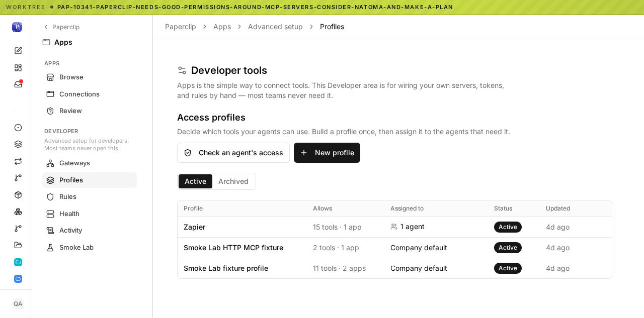Go back via Paperclip chevron in sidebar
644x318 pixels.
tap(61, 27)
